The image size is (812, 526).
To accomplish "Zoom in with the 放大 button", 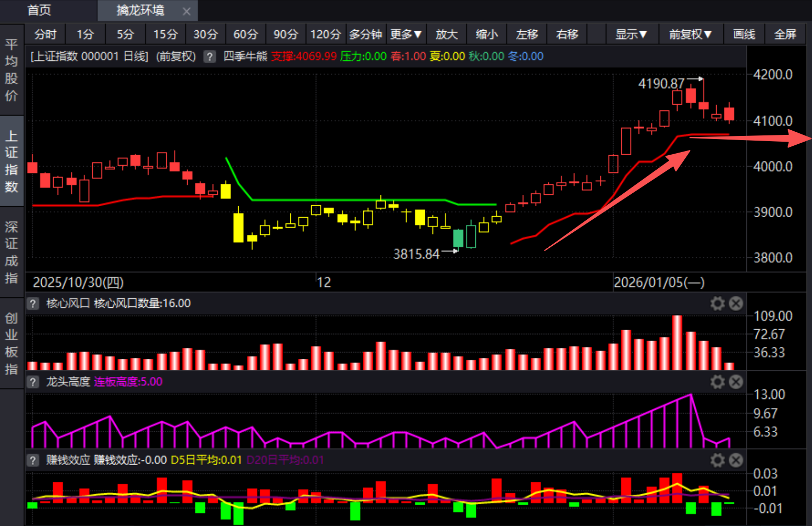I will coord(447,34).
